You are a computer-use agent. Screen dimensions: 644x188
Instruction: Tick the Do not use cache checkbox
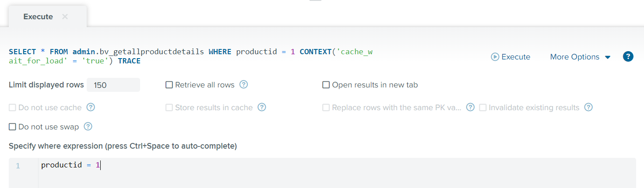(12, 108)
